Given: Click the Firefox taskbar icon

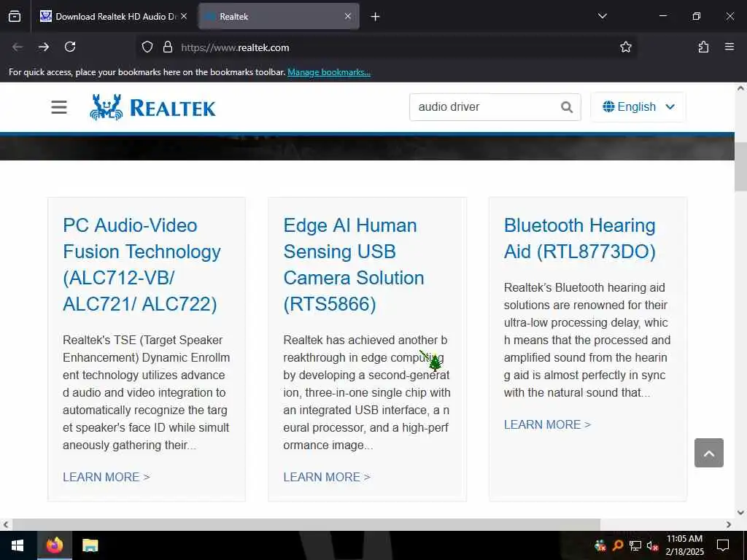Looking at the screenshot, I should [54, 545].
